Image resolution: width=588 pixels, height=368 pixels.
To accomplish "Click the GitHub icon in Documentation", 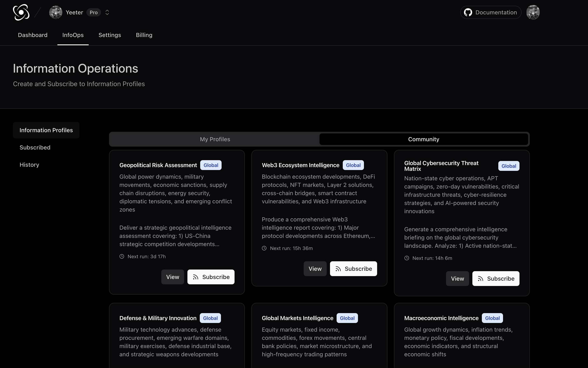I will (x=468, y=12).
